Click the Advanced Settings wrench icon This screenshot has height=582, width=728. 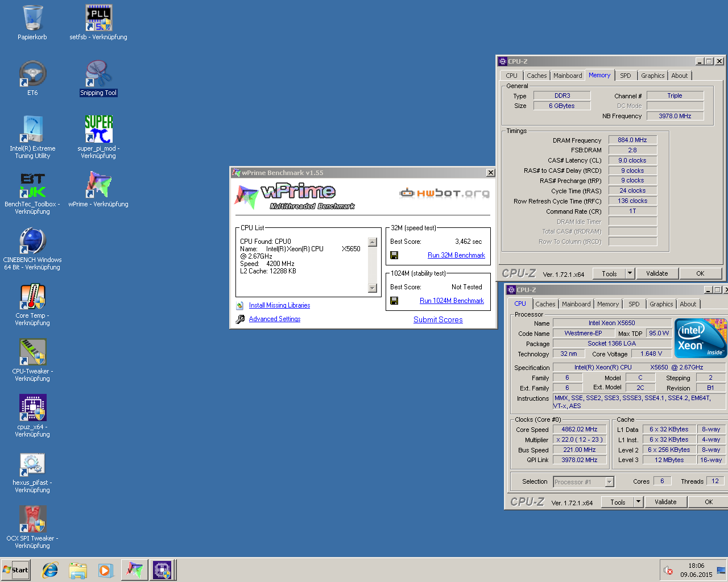click(240, 319)
